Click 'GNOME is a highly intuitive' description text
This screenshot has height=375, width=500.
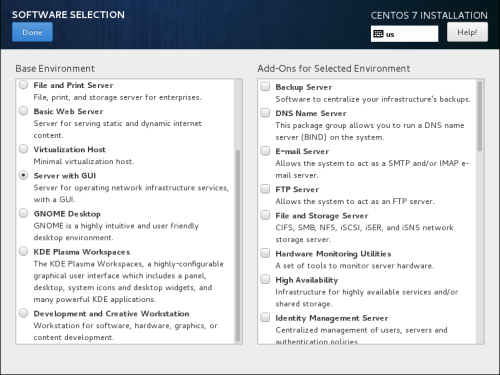[116, 232]
